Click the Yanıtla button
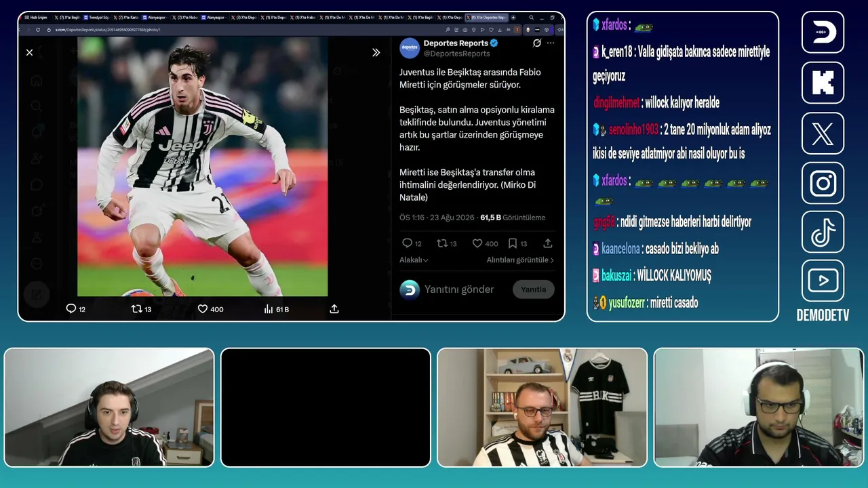Viewport: 868px width, 488px height. [x=534, y=289]
